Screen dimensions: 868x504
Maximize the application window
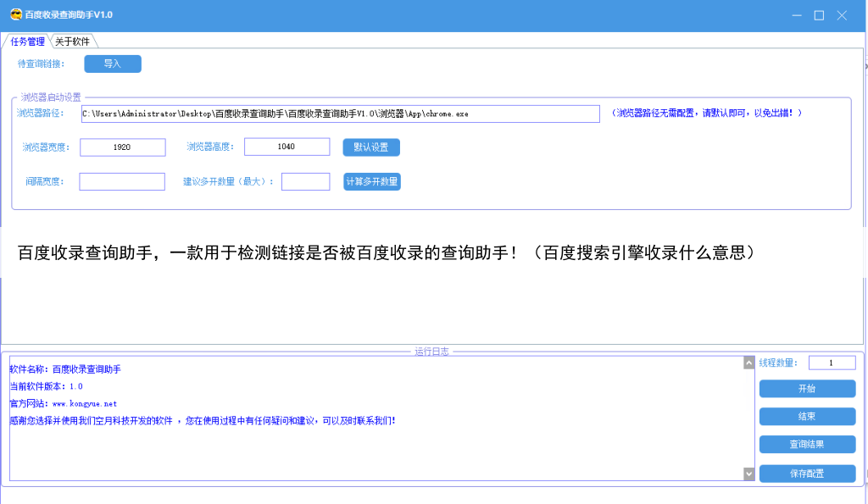click(x=819, y=15)
